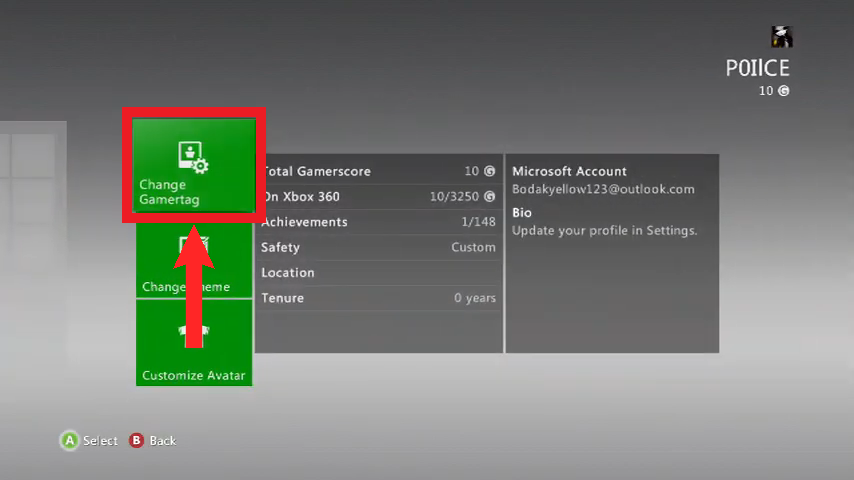Open the Customize Avatar tile
The image size is (854, 480).
[x=194, y=343]
